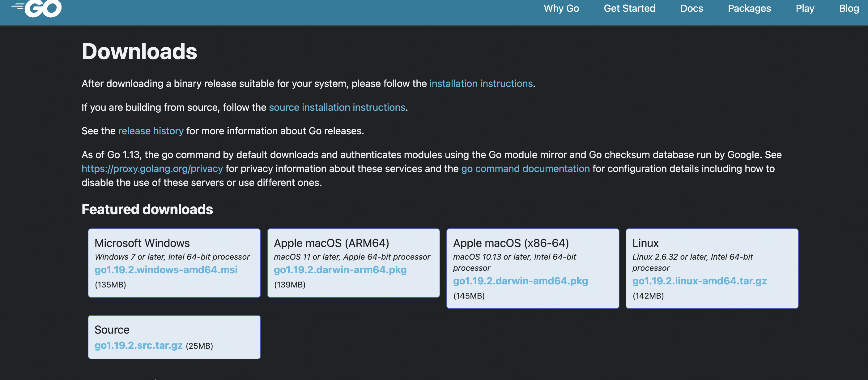
Task: Open the release history link
Action: [x=151, y=131]
